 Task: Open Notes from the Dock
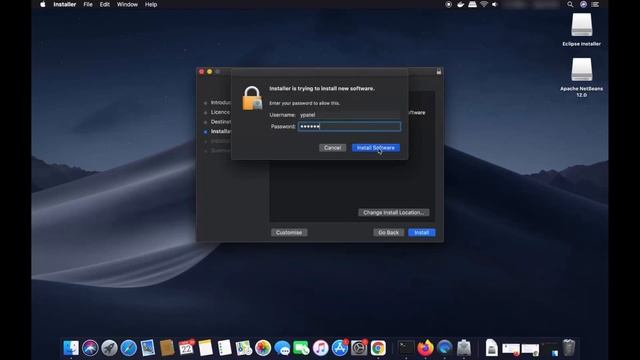[x=205, y=348]
